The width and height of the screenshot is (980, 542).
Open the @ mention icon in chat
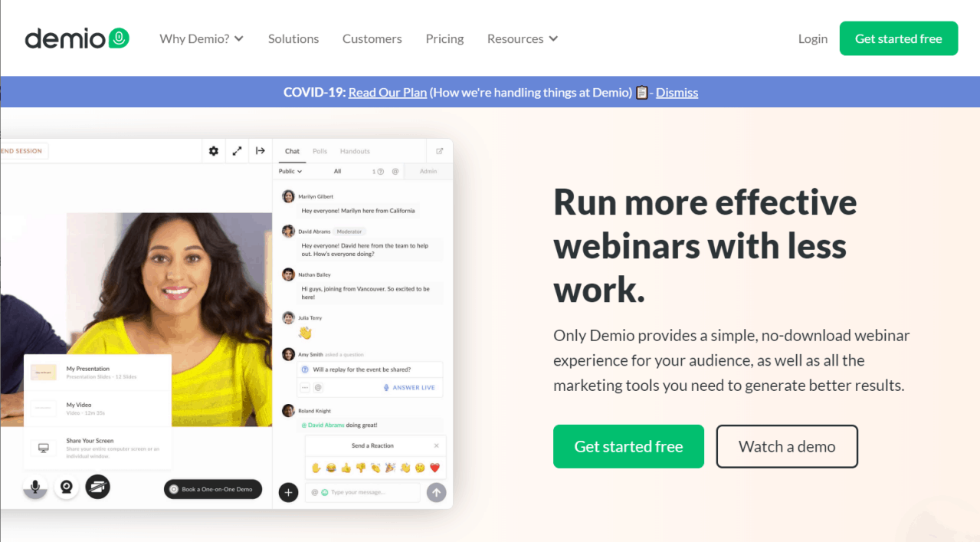[395, 171]
